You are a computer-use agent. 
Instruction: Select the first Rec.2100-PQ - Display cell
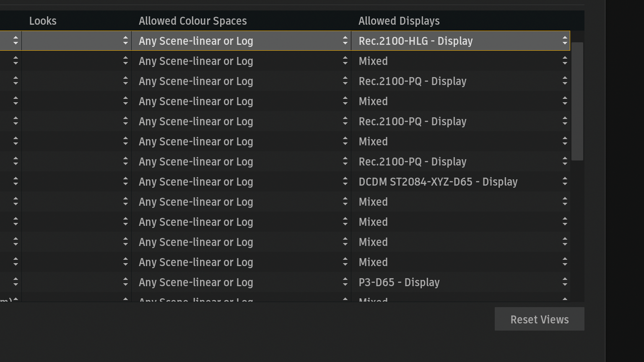tap(460, 81)
